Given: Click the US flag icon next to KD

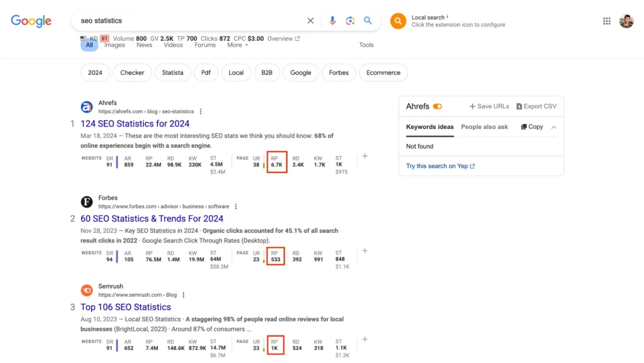Looking at the screenshot, I should pos(84,38).
